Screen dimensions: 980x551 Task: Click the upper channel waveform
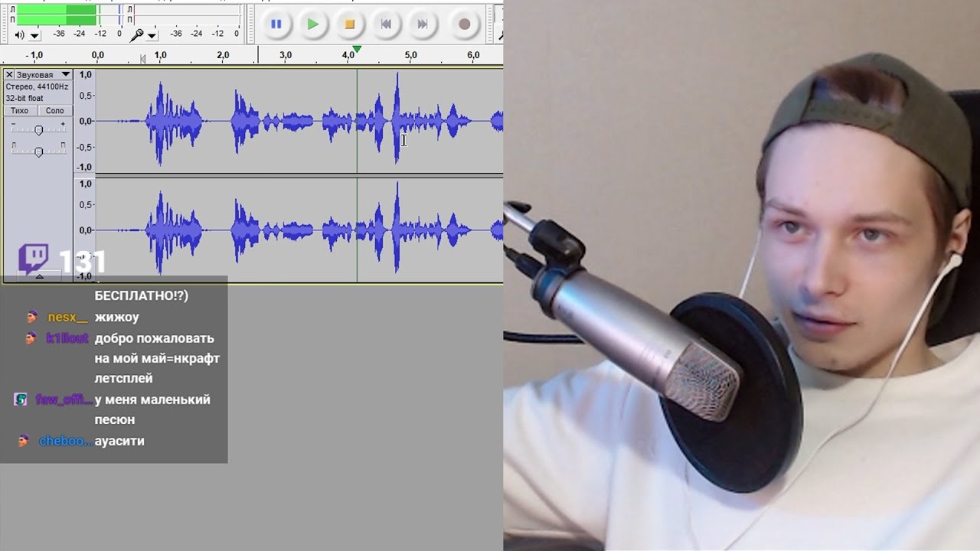(299, 121)
